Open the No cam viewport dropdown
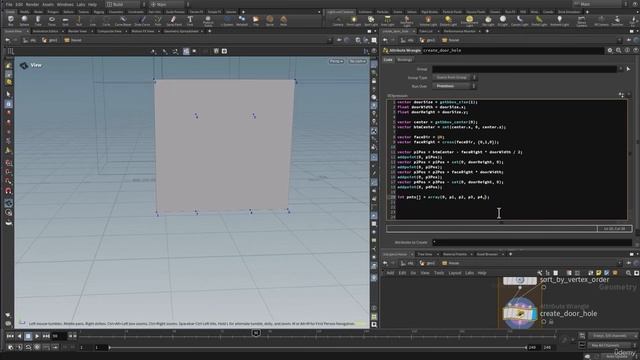Screen dimensions: 640x360 [358, 61]
